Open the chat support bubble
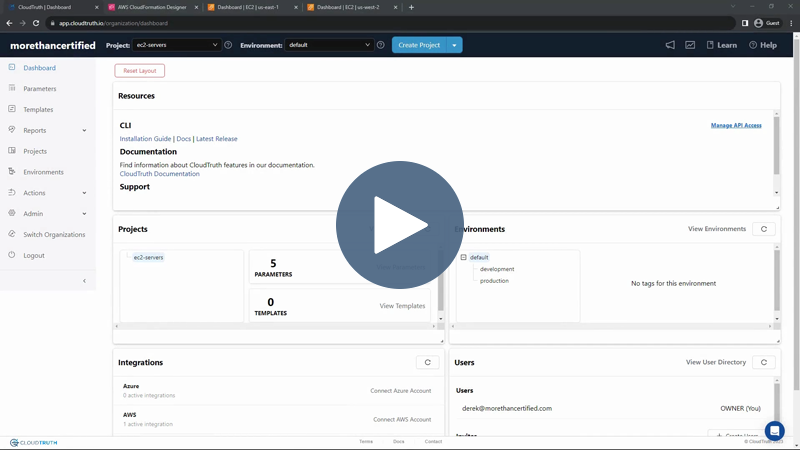Screen dimensions: 800x450 [x=774, y=431]
